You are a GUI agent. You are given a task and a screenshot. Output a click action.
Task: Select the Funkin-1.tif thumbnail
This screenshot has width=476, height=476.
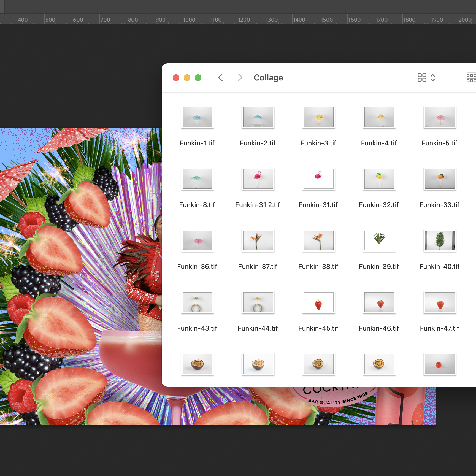tap(198, 117)
